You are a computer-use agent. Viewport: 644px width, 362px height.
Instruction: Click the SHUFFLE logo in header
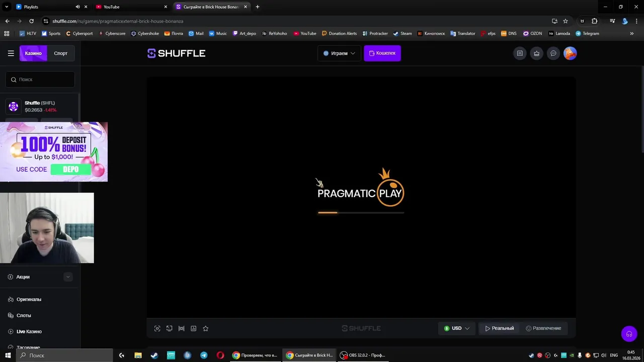click(x=176, y=53)
